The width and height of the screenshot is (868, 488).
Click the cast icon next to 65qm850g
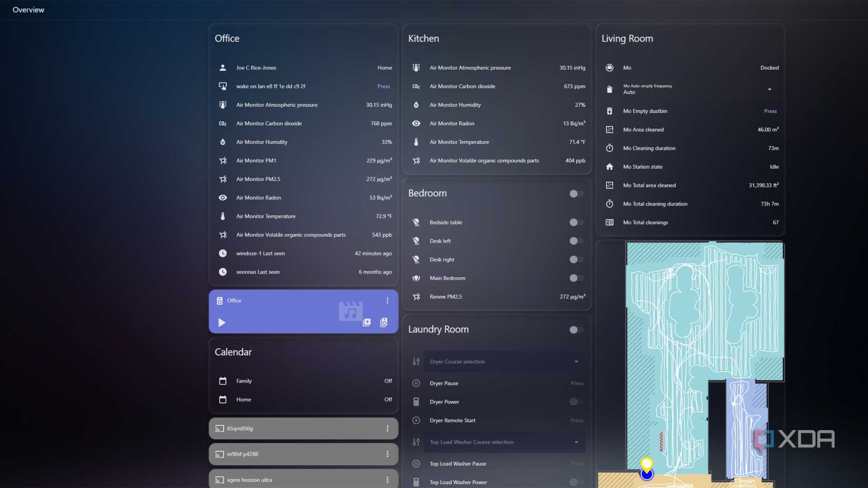(x=219, y=429)
